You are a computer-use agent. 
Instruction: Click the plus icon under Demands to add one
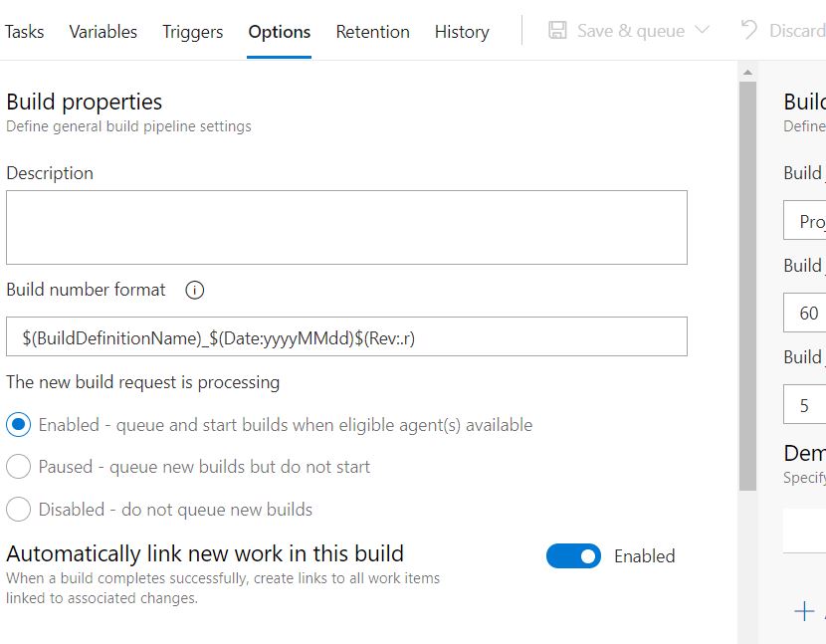point(801,611)
